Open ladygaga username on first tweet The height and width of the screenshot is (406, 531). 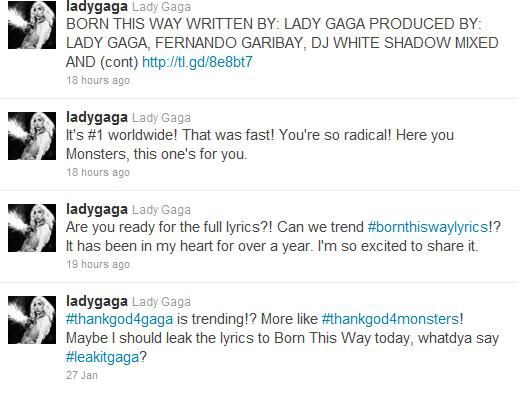click(97, 6)
